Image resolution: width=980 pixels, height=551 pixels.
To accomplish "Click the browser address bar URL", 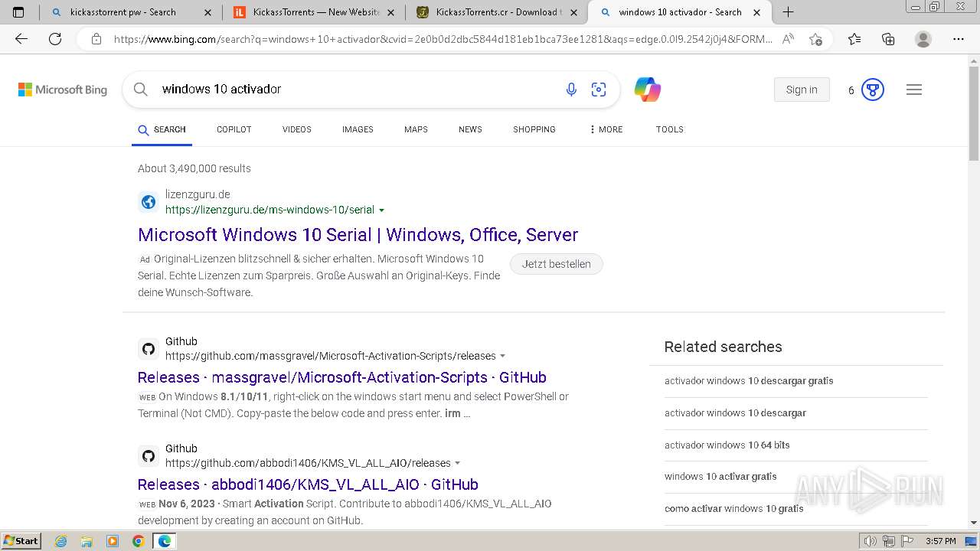I will 443,39.
